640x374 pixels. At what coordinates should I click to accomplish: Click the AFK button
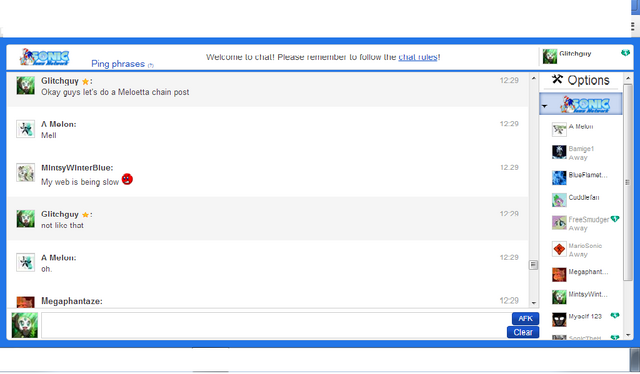tap(525, 318)
